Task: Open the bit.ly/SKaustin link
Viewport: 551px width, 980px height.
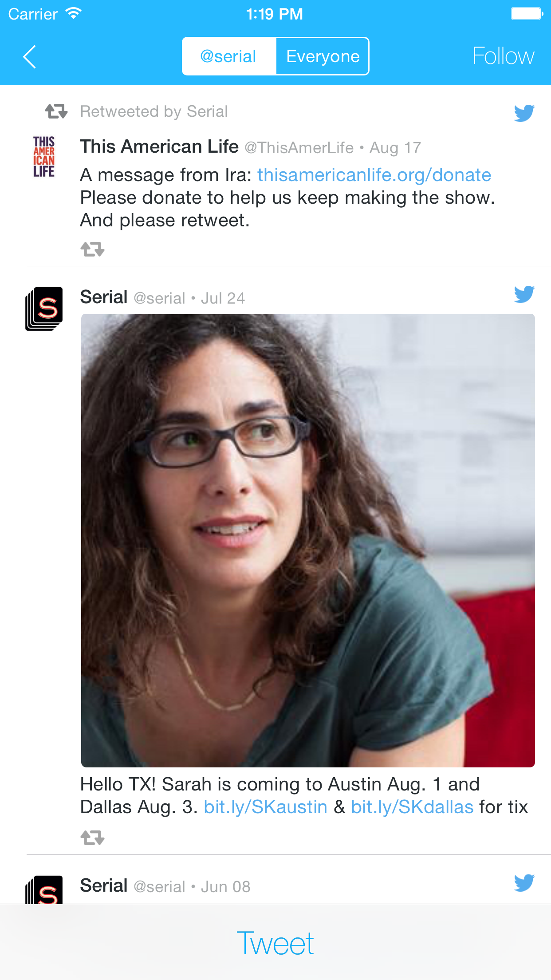Action: [x=265, y=807]
